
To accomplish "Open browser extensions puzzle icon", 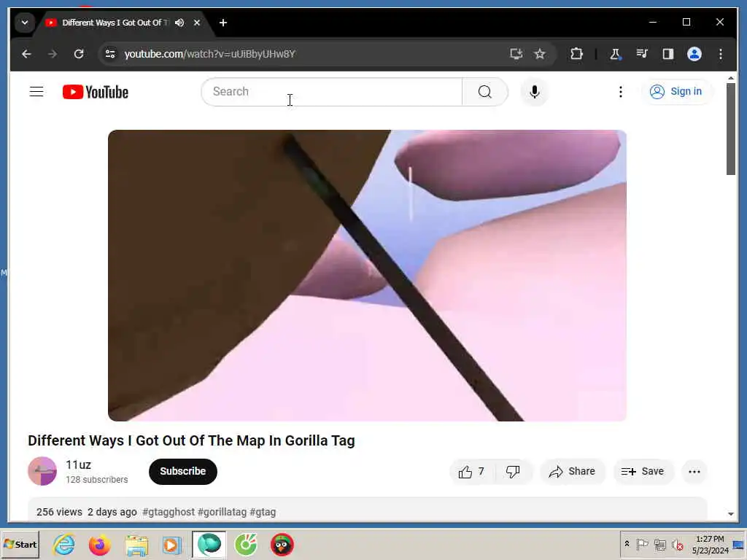I will (576, 54).
